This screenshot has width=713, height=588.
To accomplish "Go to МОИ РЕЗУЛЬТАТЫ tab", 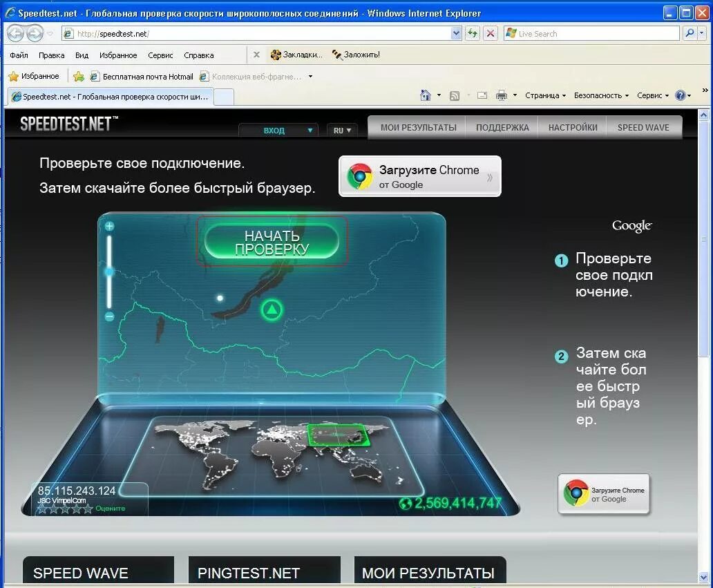I will click(419, 127).
